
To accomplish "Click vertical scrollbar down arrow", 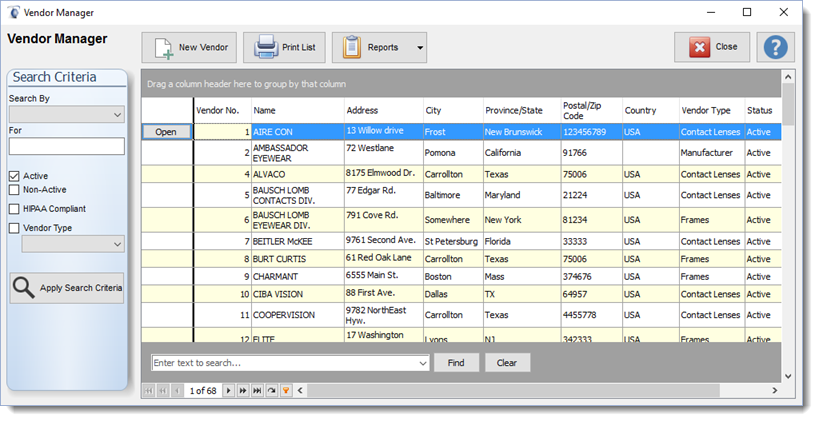I will coord(788,376).
